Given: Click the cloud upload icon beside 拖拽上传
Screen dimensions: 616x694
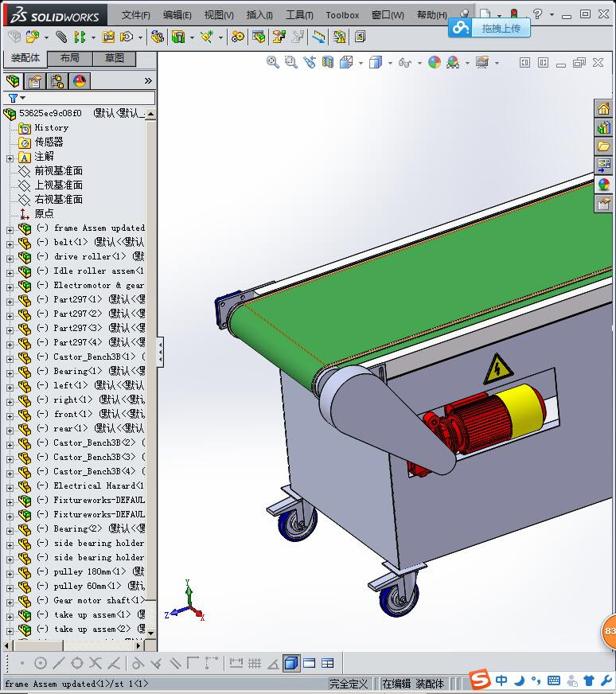Looking at the screenshot, I should click(x=460, y=28).
